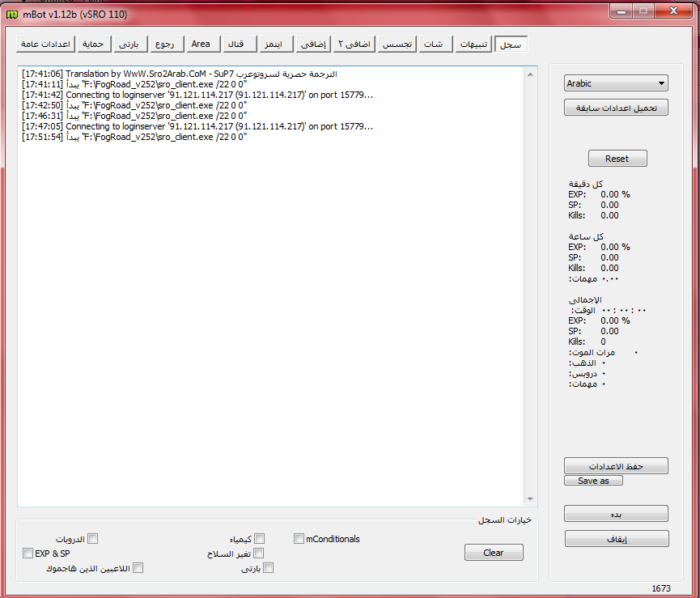Stop the bot with the إيقاف button
Screen dimensions: 700x598
coord(617,539)
